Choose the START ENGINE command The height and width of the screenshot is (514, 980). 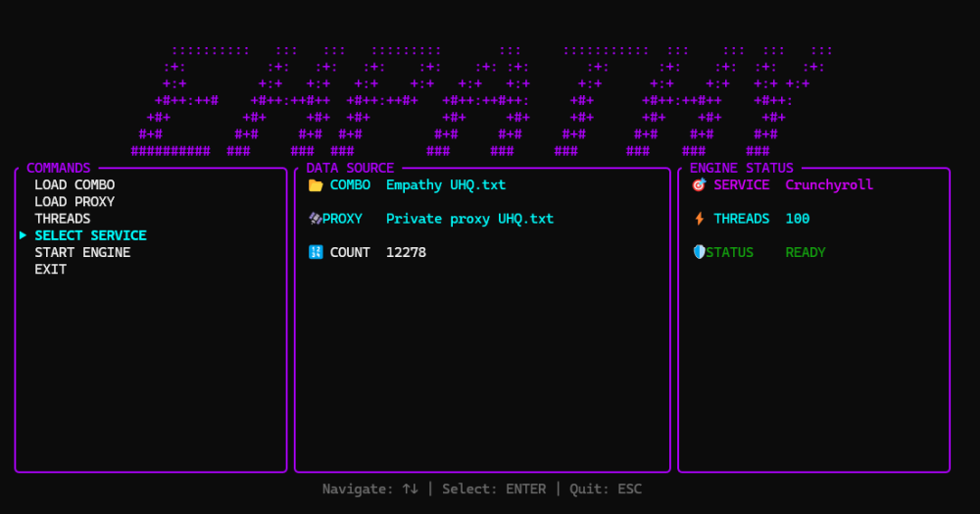(x=82, y=253)
